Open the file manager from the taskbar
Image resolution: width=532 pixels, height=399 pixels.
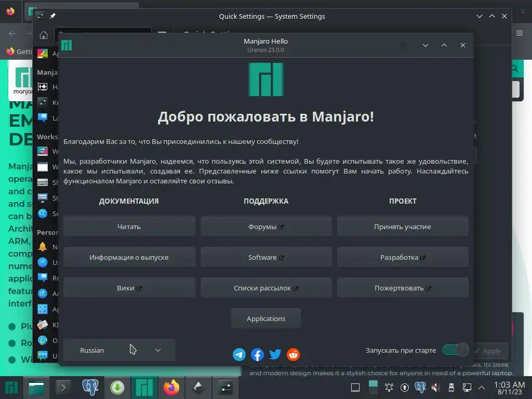36,388
